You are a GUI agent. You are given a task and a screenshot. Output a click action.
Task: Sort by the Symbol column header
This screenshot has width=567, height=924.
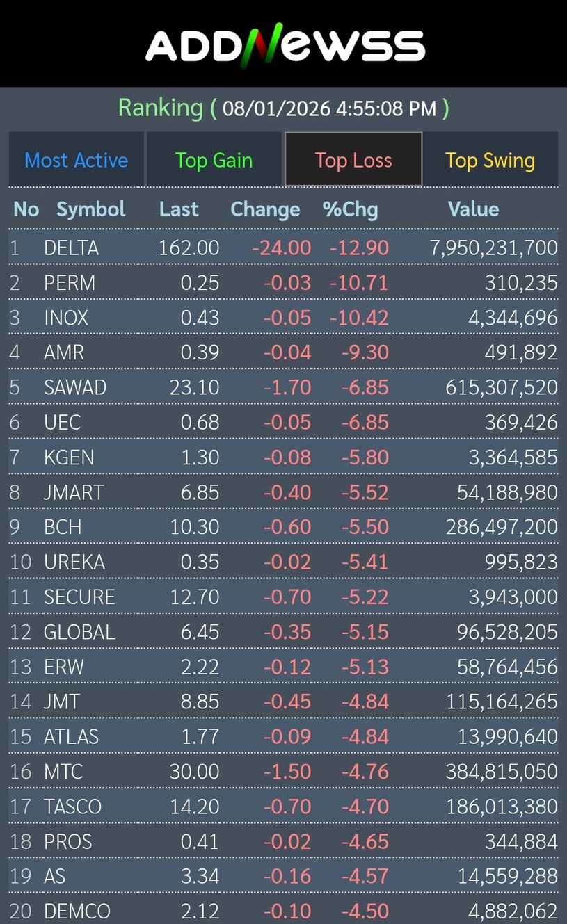click(x=90, y=209)
